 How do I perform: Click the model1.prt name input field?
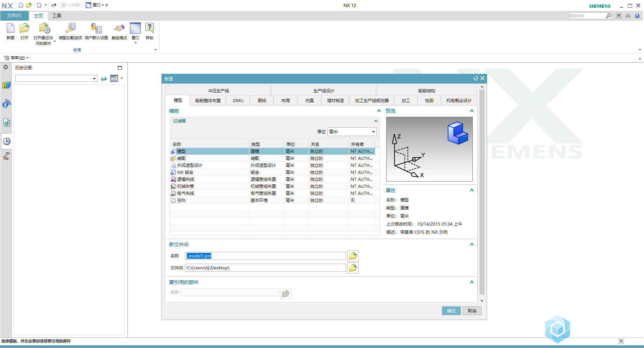265,256
